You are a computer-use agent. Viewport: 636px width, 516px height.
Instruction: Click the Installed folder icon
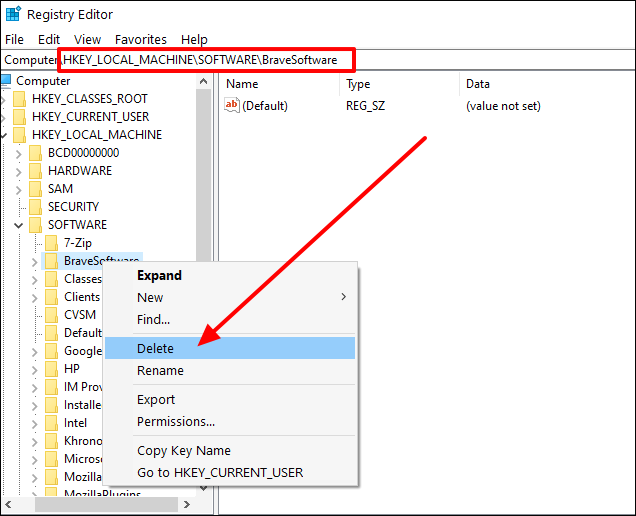(51, 405)
